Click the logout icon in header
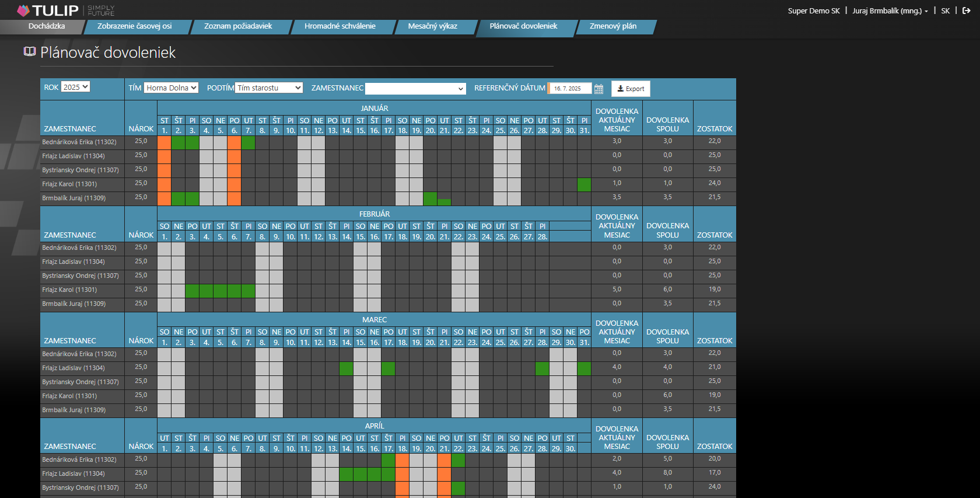This screenshot has height=498, width=980. [967, 11]
